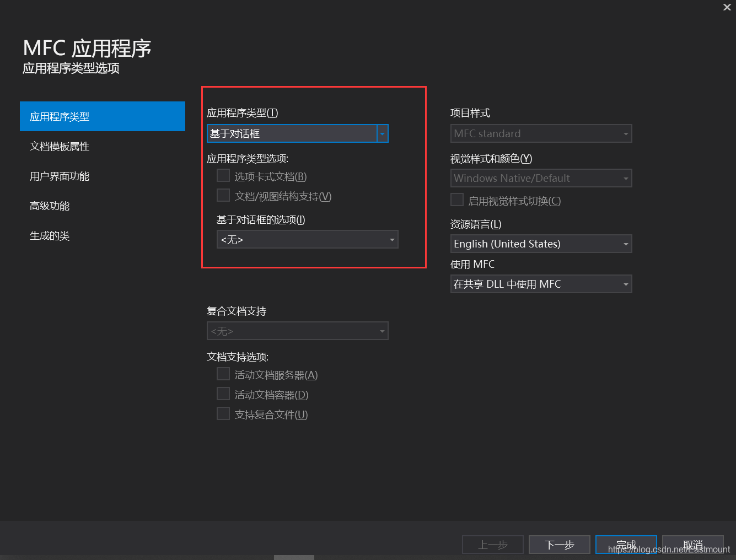Click the 复合文档支持 label
The height and width of the screenshot is (560, 736).
[237, 311]
